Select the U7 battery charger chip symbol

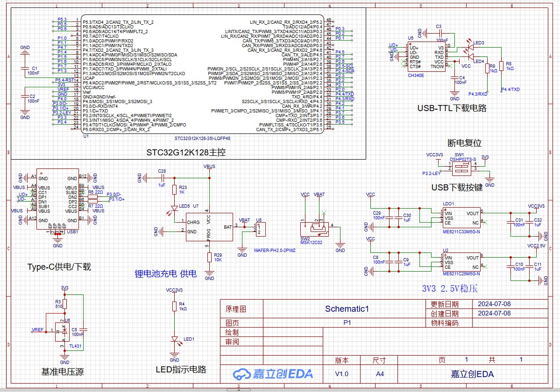pyautogui.click(x=209, y=227)
